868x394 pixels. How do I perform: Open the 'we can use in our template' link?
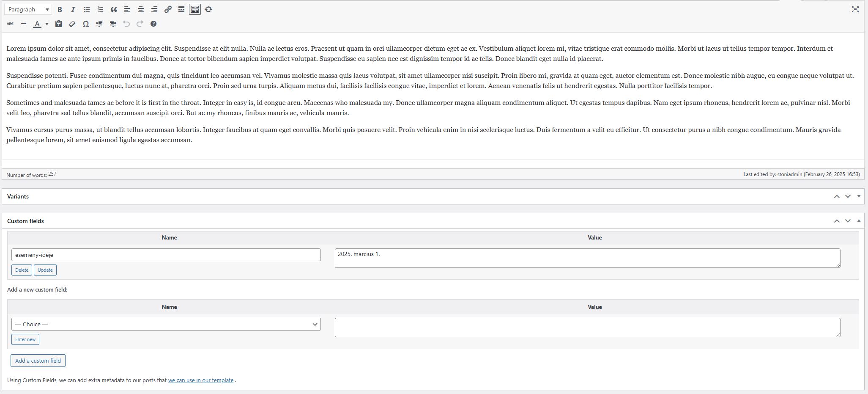[201, 380]
